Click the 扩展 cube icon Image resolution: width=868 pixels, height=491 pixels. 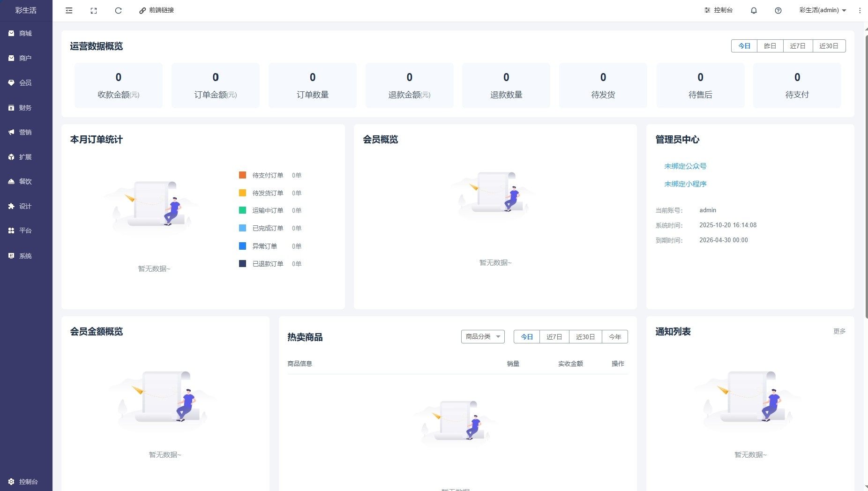(11, 157)
